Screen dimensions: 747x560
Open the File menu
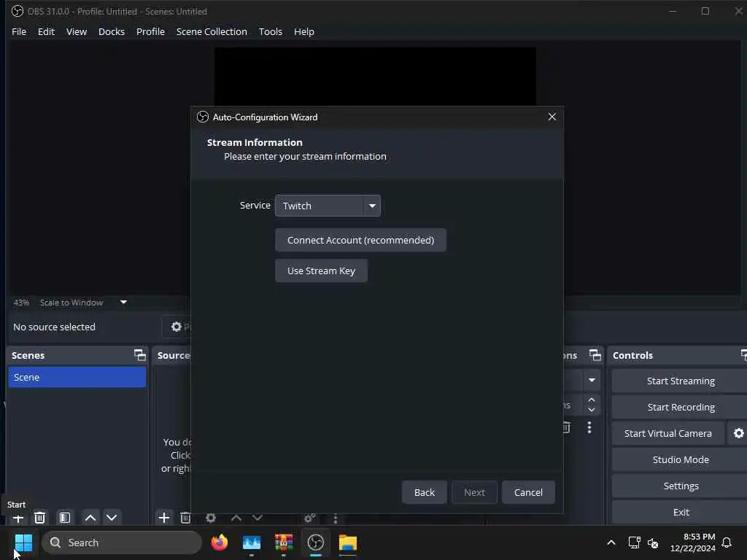pos(19,31)
